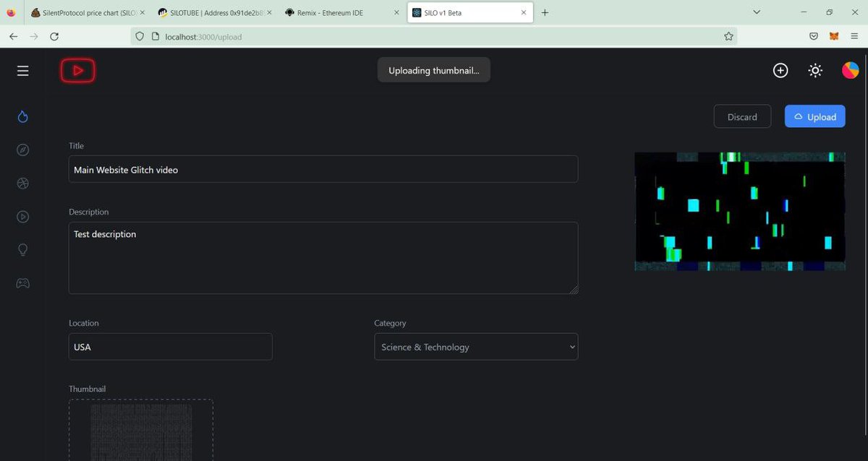Switch to SilentProtocol price chart tab
Screen dimensions: 868x461
87,12
